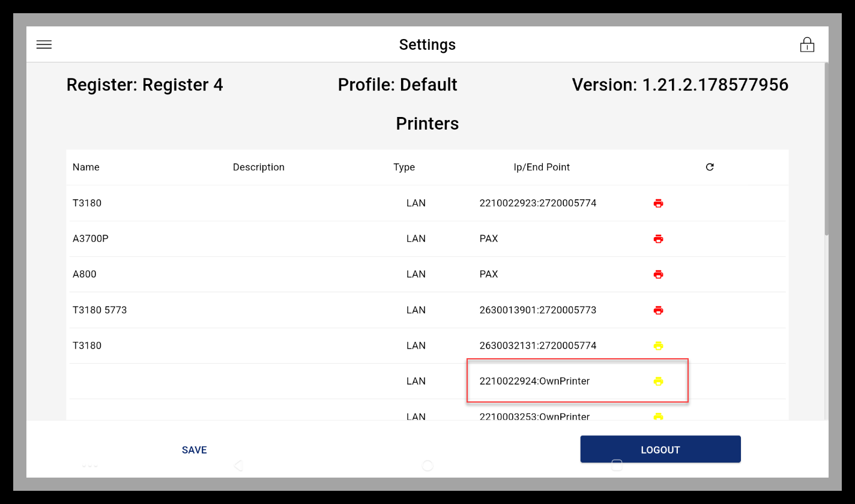Click the Register: Register 4 label
The height and width of the screenshot is (504, 855).
pos(145,85)
